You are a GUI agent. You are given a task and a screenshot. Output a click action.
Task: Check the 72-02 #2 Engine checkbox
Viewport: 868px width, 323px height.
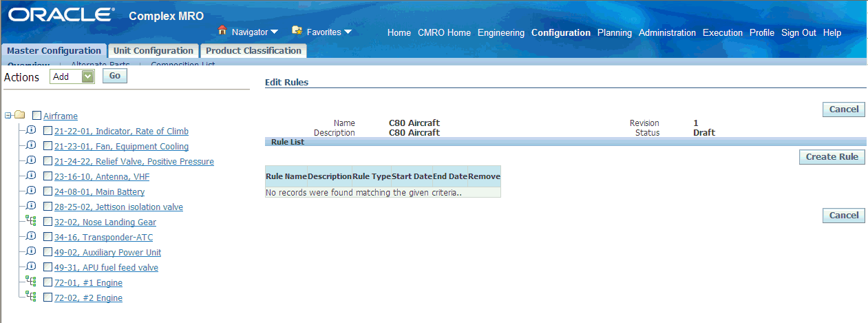(x=48, y=298)
